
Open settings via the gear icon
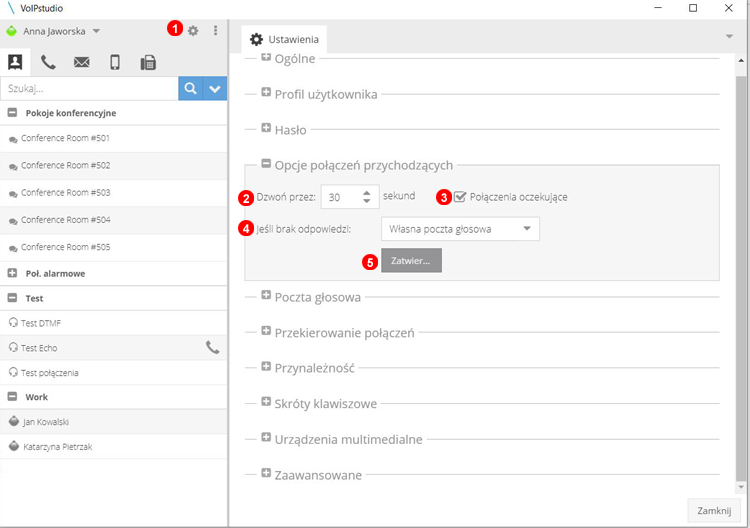(x=193, y=31)
